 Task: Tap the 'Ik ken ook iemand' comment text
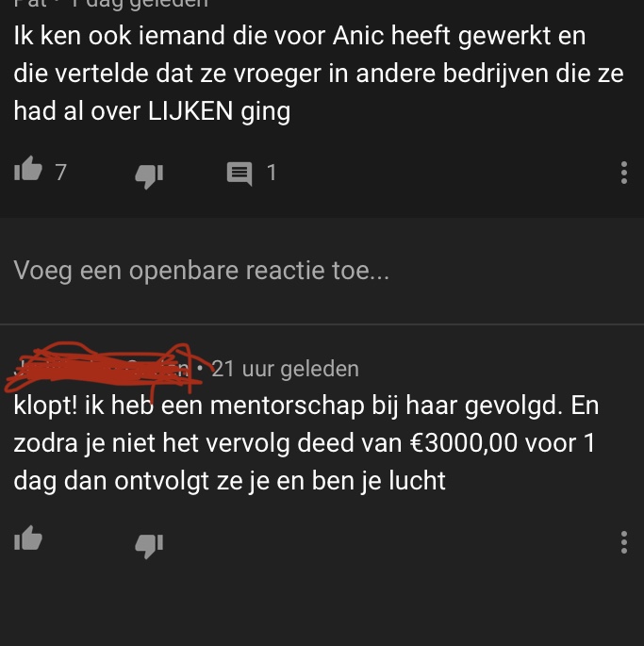click(x=318, y=74)
